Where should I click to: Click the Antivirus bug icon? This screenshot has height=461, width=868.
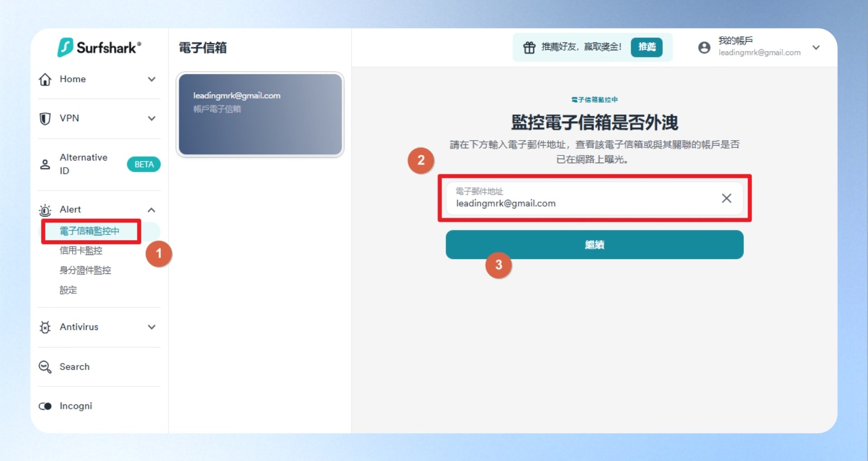[45, 327]
